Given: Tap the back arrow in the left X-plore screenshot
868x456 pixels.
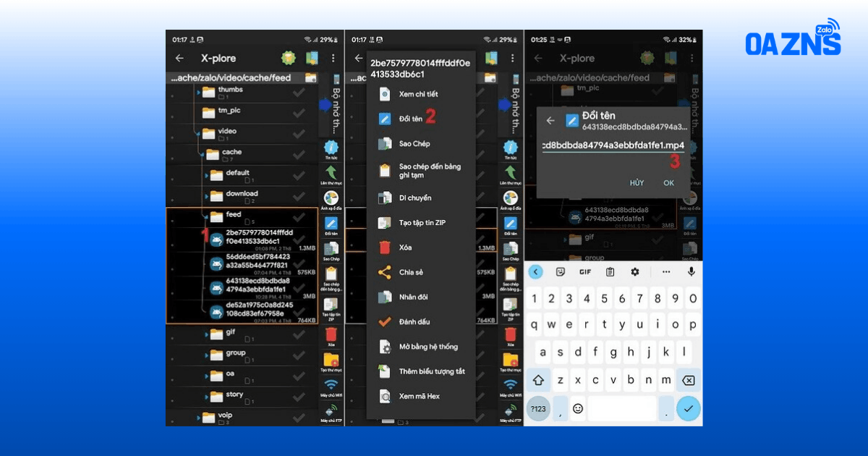Looking at the screenshot, I should [179, 59].
